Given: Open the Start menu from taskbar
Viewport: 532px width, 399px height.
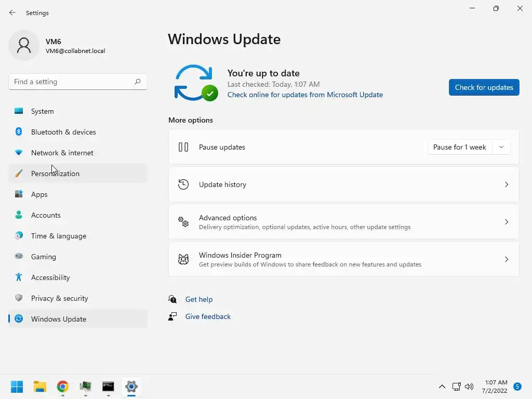Looking at the screenshot, I should tap(17, 387).
